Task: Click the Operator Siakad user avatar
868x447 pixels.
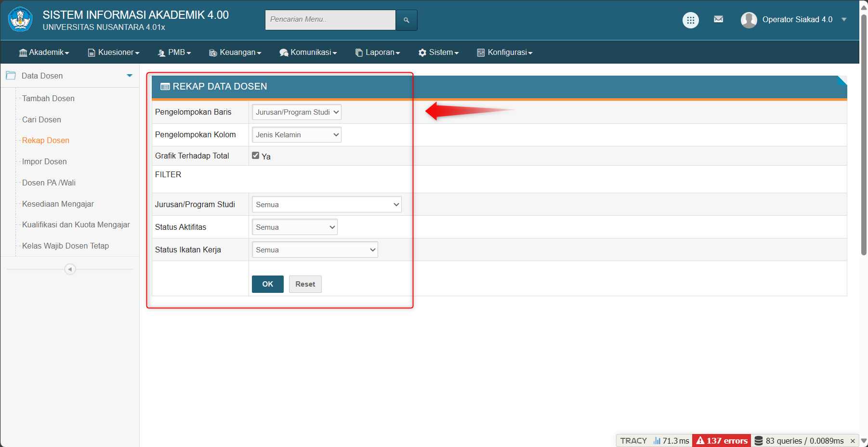Action: [749, 20]
